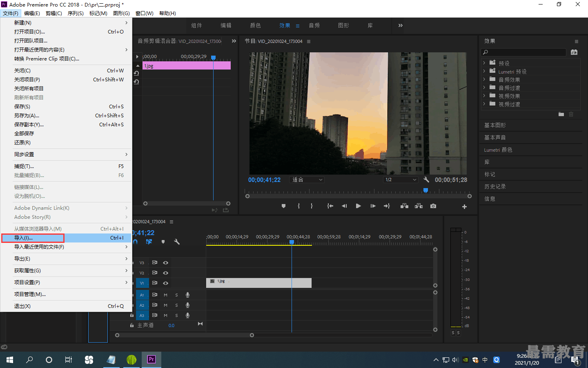Screen dimensions: 588x368
Task: Mute the A2 audio track
Action: point(165,305)
